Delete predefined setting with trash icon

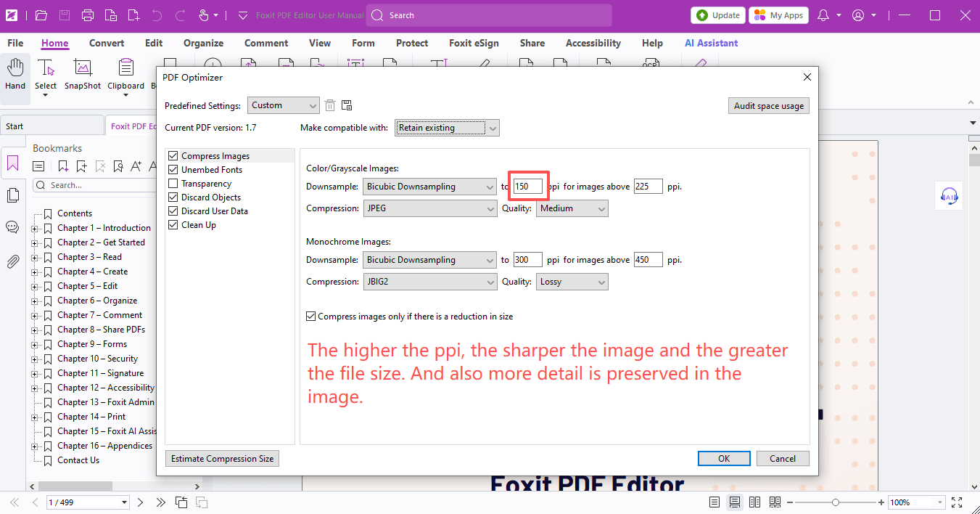(x=330, y=105)
